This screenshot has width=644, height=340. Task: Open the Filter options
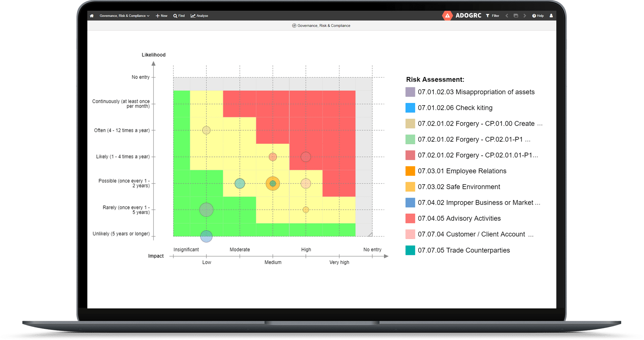point(492,16)
